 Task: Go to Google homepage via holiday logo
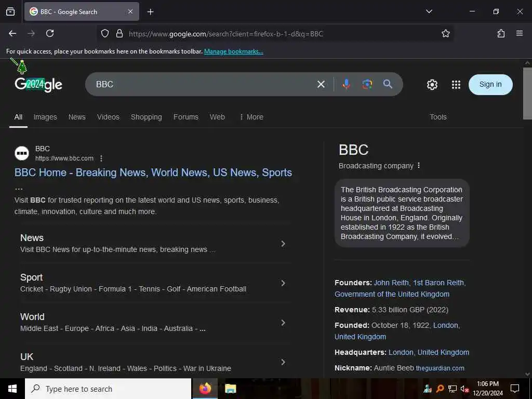coord(38,84)
